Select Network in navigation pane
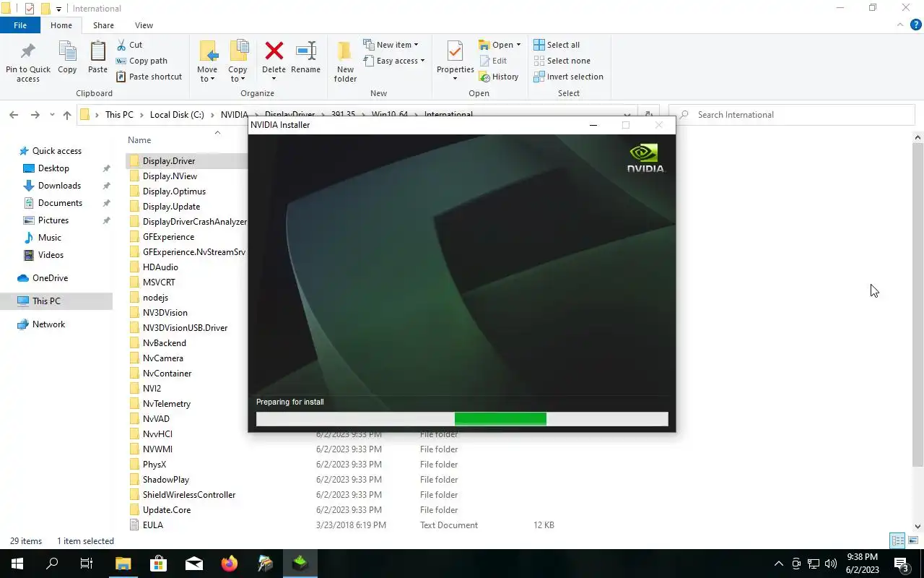The image size is (924, 578). [48, 324]
